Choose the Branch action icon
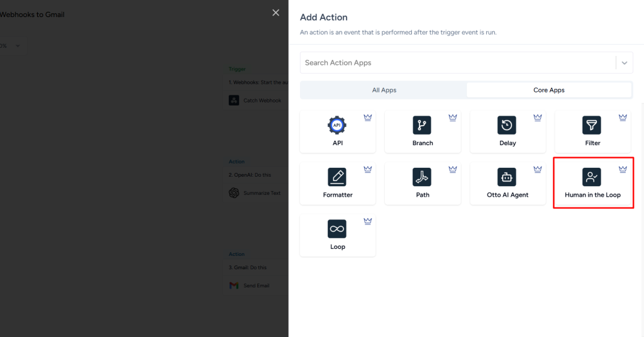The height and width of the screenshot is (337, 644). [x=422, y=125]
